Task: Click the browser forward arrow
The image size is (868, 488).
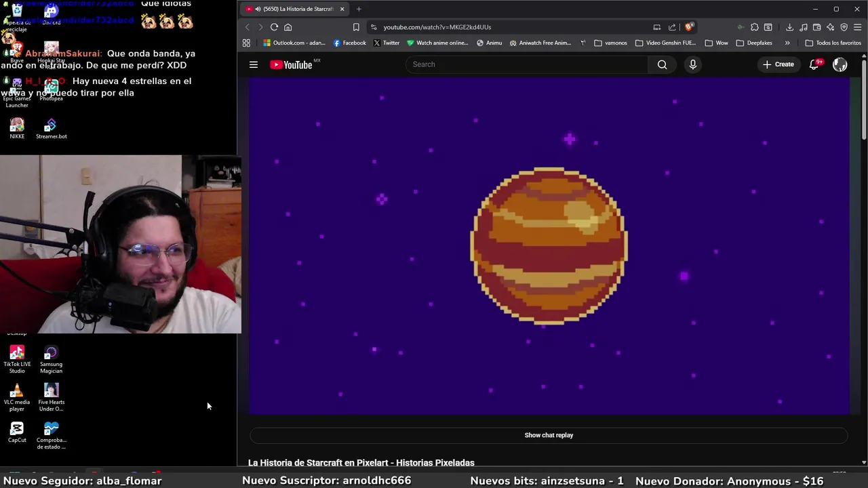Action: click(x=260, y=27)
